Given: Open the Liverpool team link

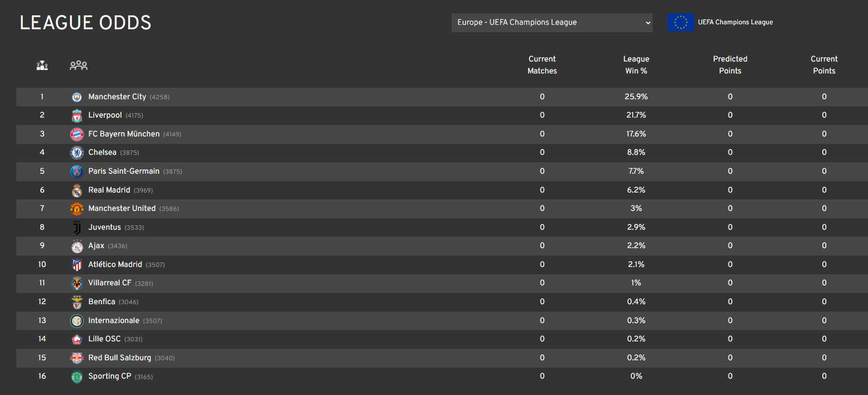Looking at the screenshot, I should tap(105, 115).
